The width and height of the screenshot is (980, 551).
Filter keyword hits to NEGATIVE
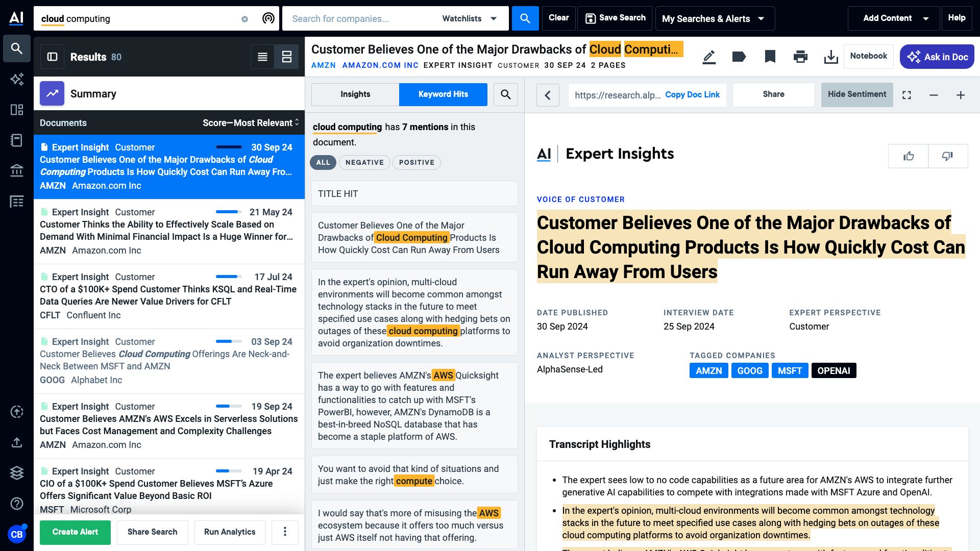pos(364,162)
